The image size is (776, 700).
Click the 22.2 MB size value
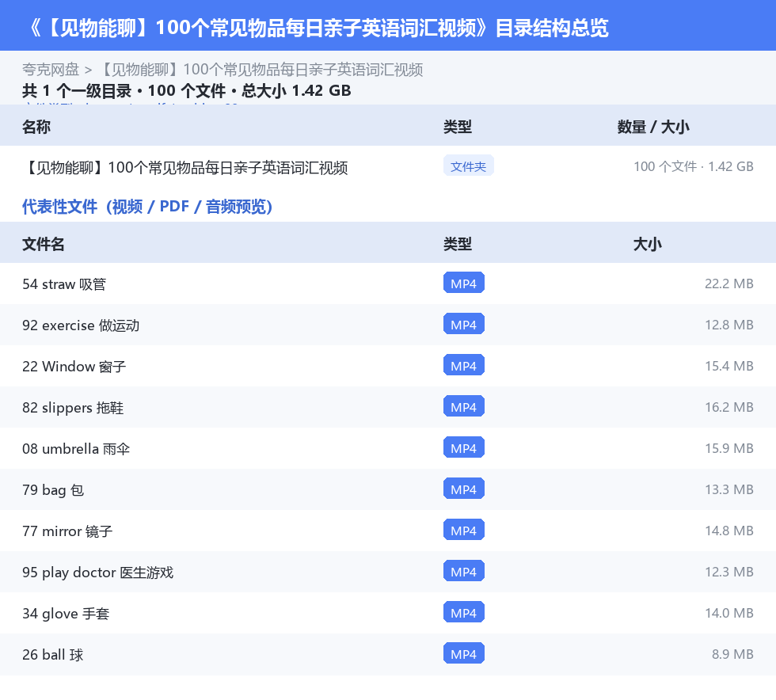(x=729, y=283)
